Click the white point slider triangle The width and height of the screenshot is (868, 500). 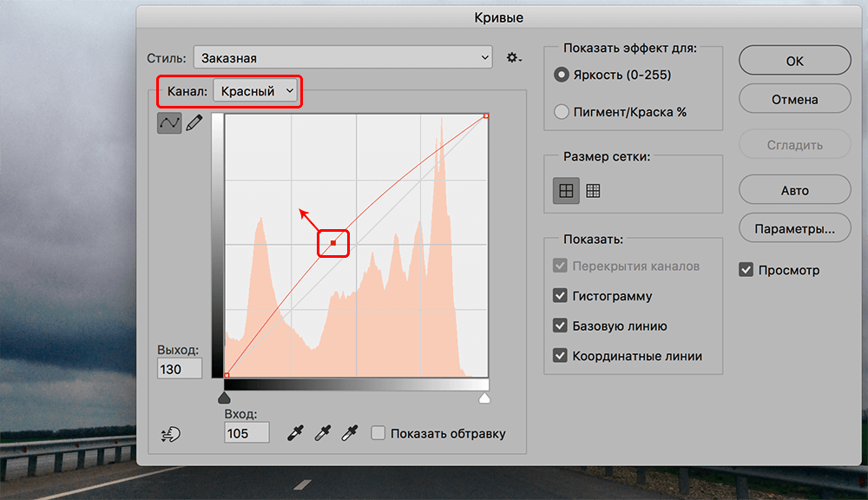(x=485, y=398)
